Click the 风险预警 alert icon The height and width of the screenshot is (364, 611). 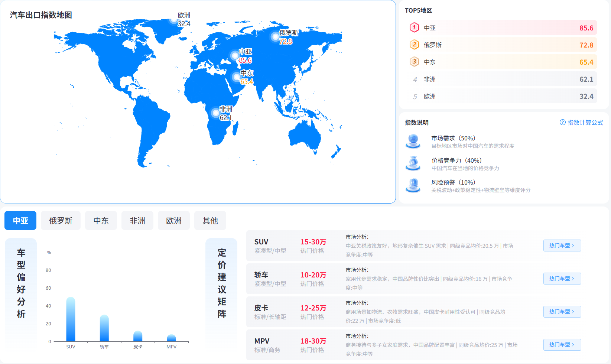pos(413,186)
